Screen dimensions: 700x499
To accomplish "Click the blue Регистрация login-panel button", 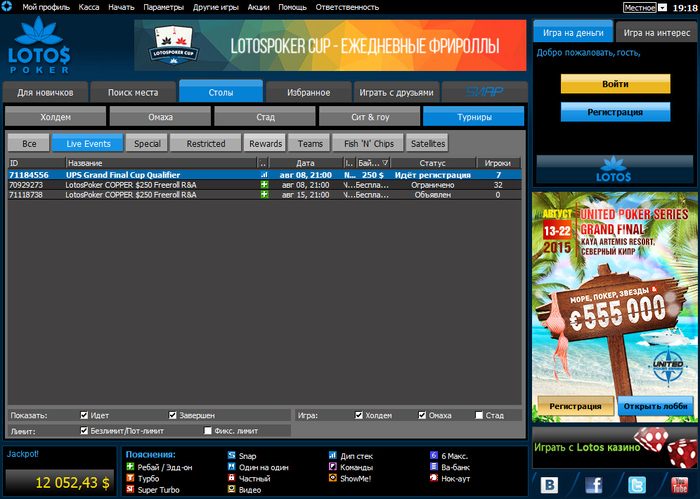I will click(x=615, y=112).
